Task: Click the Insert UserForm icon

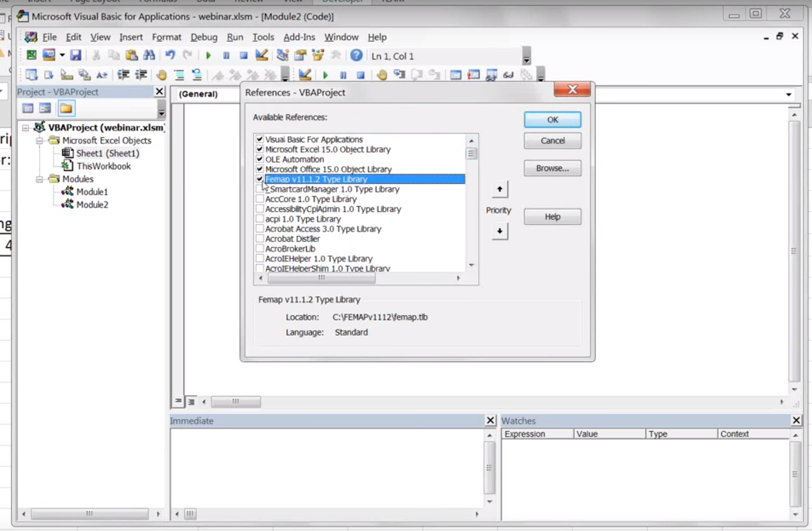Action: point(49,55)
